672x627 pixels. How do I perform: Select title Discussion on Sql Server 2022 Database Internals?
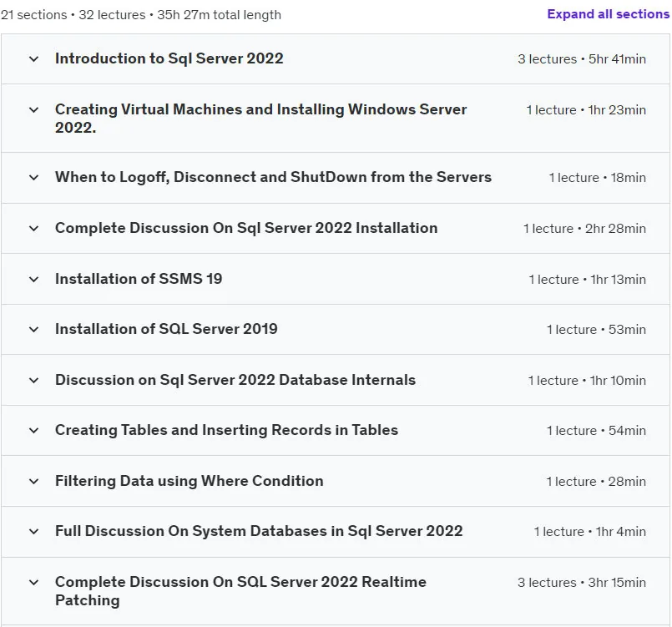click(x=235, y=380)
